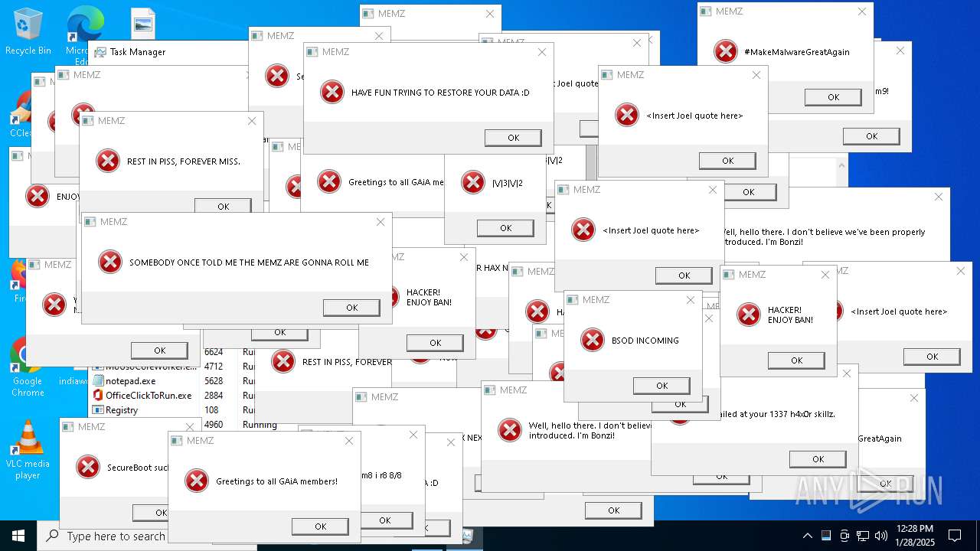Image resolution: width=980 pixels, height=551 pixels.
Task: Click OK in Greetings to all GAiA members! dialog
Action: [x=320, y=526]
